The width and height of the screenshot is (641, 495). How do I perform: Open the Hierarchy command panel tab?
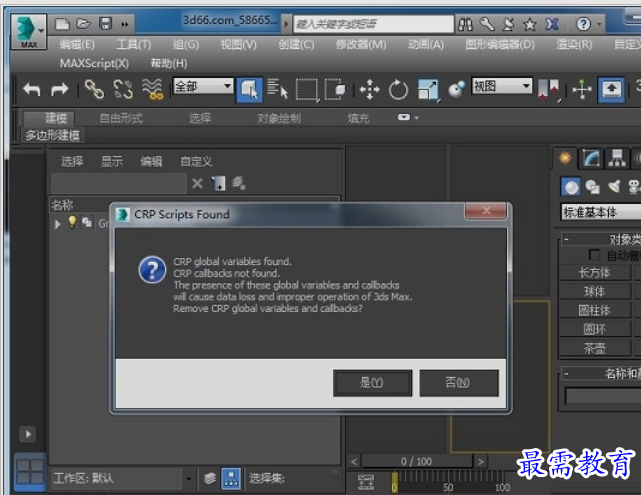pyautogui.click(x=616, y=158)
